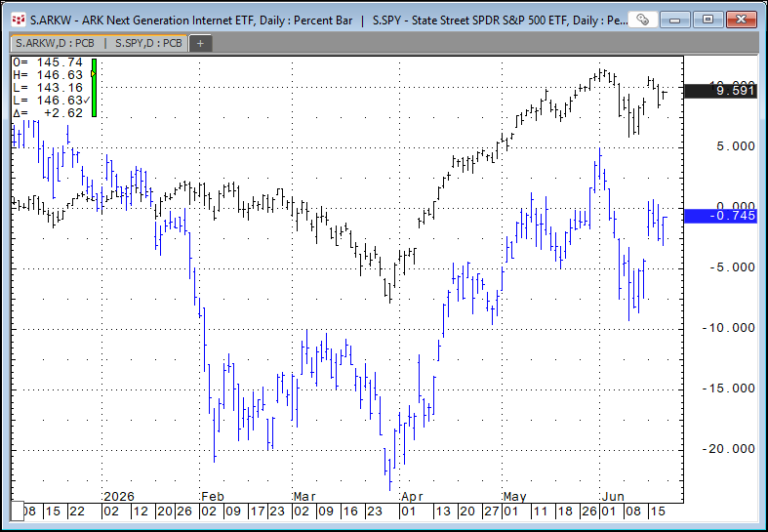Click the chain link icon in title bar
Image resolution: width=768 pixels, height=532 pixels.
tap(643, 20)
